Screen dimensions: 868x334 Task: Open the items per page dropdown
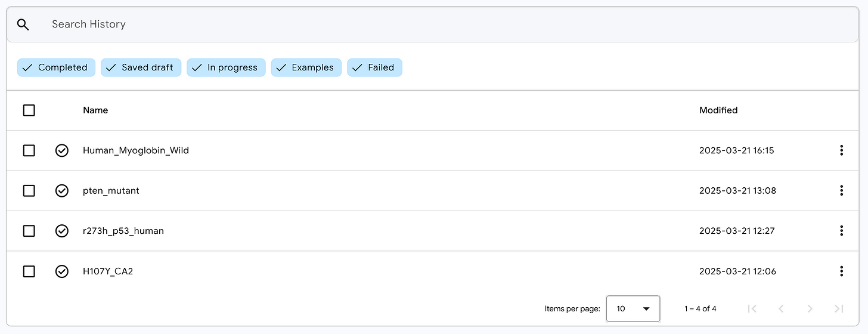pos(633,308)
